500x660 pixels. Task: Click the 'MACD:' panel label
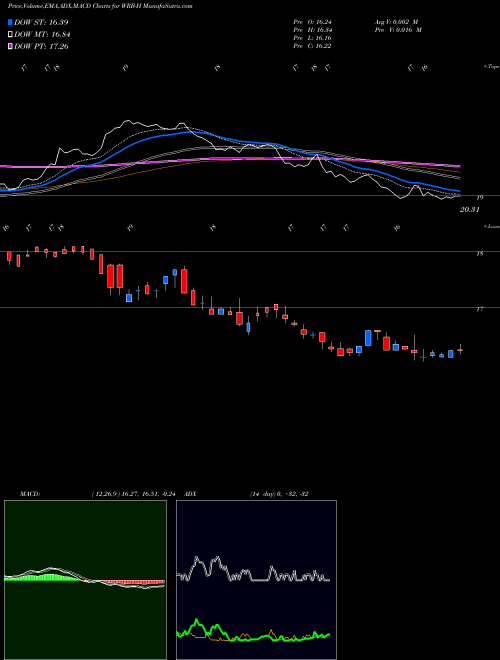click(x=30, y=494)
